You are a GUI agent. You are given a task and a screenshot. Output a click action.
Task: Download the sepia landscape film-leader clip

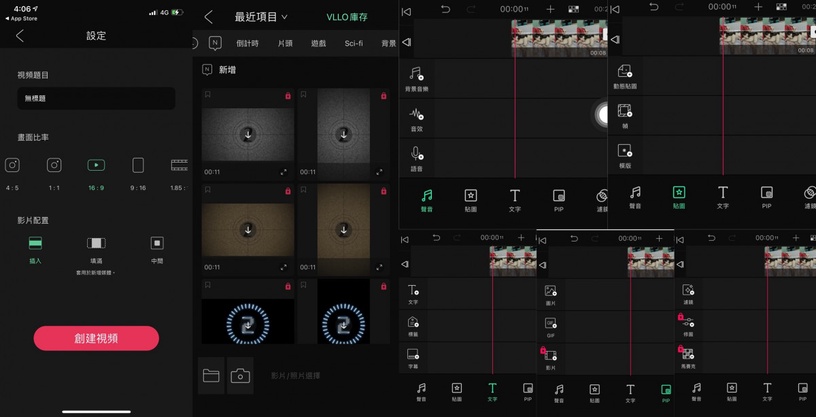[x=248, y=230]
